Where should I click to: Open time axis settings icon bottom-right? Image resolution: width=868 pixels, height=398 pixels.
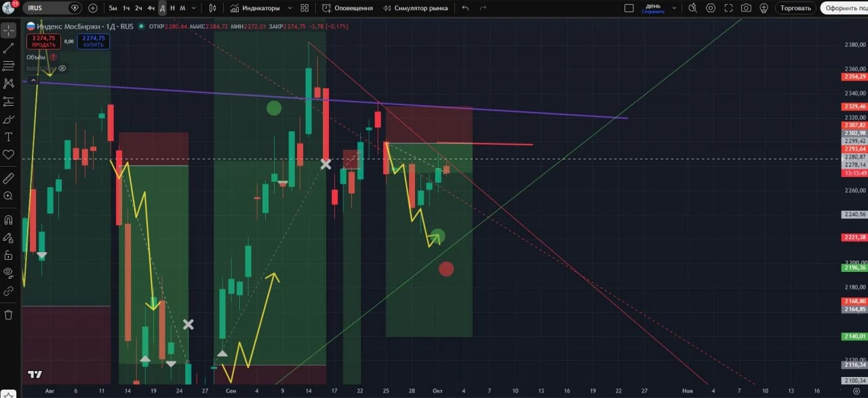click(x=855, y=391)
